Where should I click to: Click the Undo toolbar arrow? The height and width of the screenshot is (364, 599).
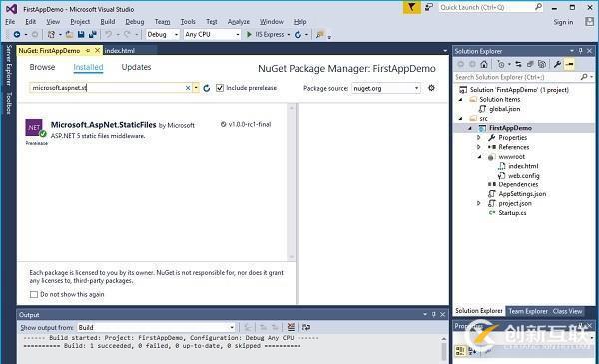[109, 34]
